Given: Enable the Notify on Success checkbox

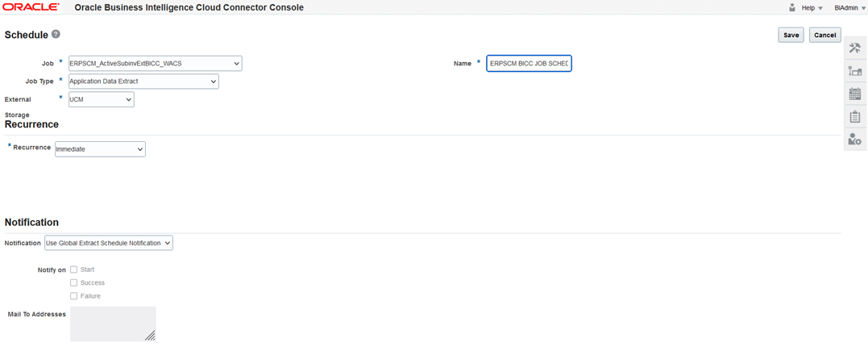Looking at the screenshot, I should point(73,282).
